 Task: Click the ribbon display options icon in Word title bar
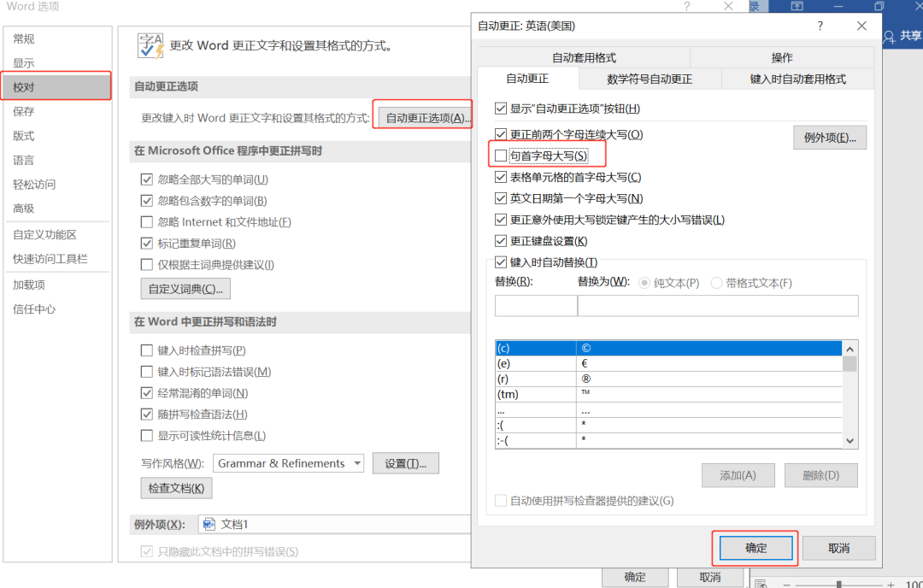click(x=797, y=6)
